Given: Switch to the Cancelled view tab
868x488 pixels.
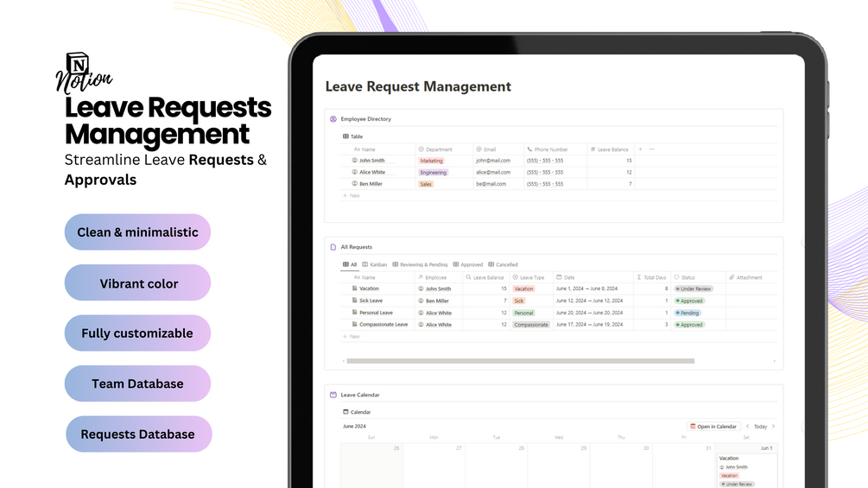Looking at the screenshot, I should [504, 264].
